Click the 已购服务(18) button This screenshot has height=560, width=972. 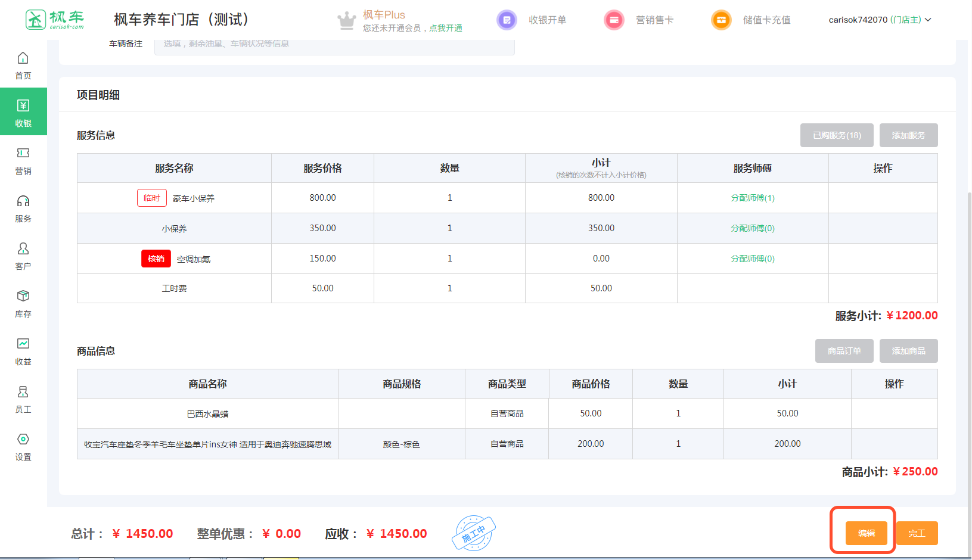837,135
